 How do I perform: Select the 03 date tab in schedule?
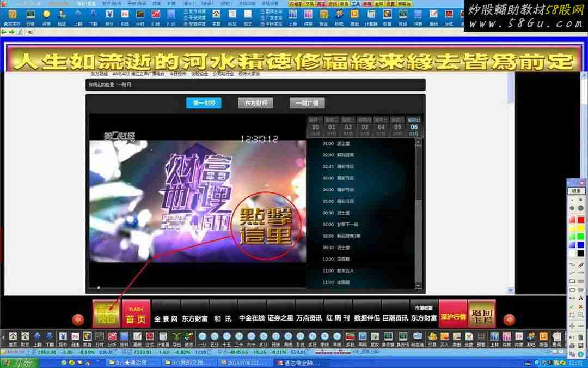(364, 127)
